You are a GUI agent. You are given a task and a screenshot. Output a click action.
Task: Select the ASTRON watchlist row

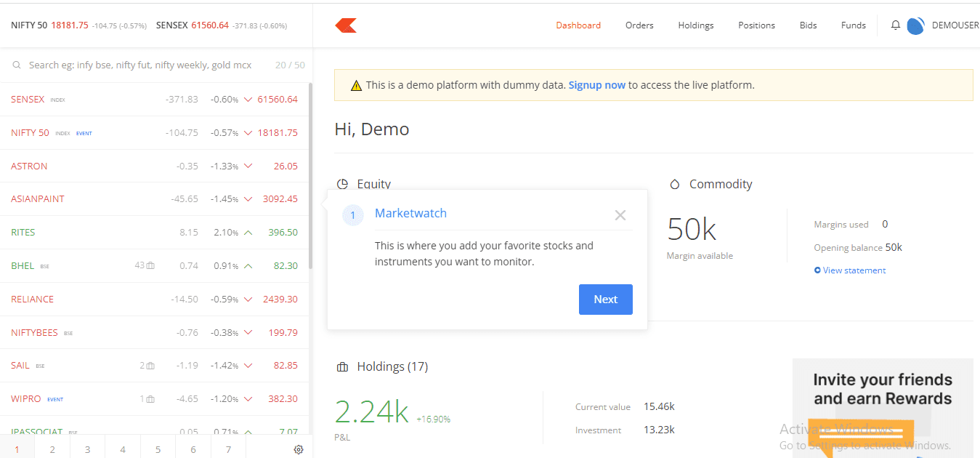click(154, 166)
